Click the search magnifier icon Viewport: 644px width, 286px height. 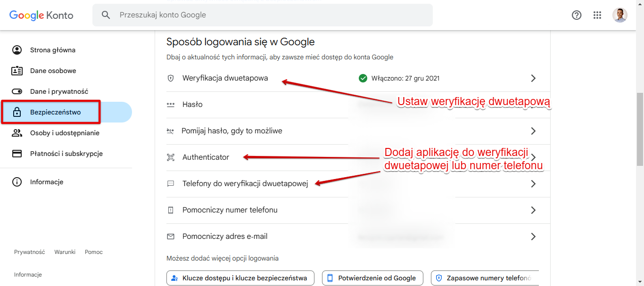106,15
